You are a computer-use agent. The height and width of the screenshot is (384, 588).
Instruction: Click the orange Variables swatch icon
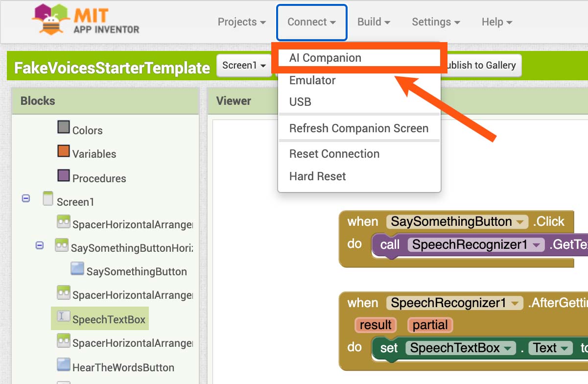(x=64, y=151)
